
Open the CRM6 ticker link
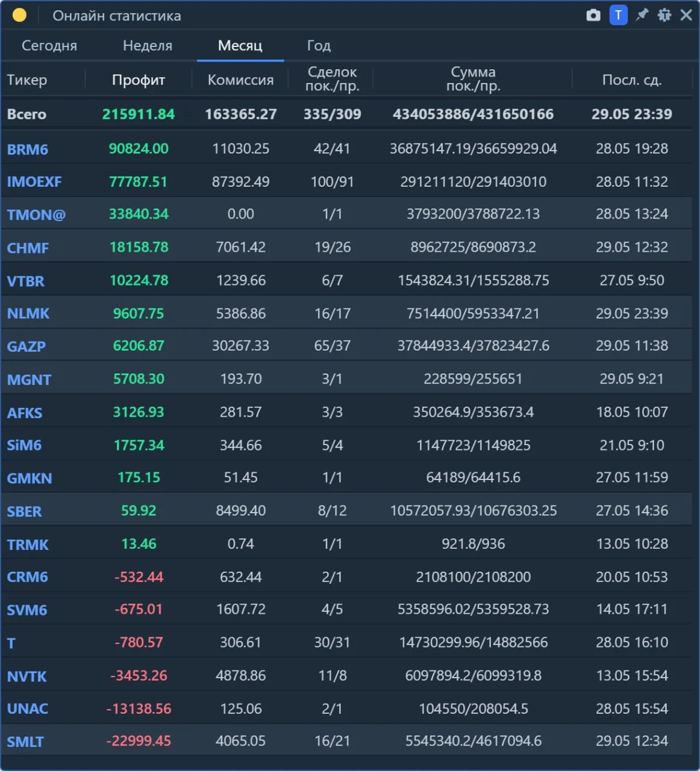click(27, 577)
